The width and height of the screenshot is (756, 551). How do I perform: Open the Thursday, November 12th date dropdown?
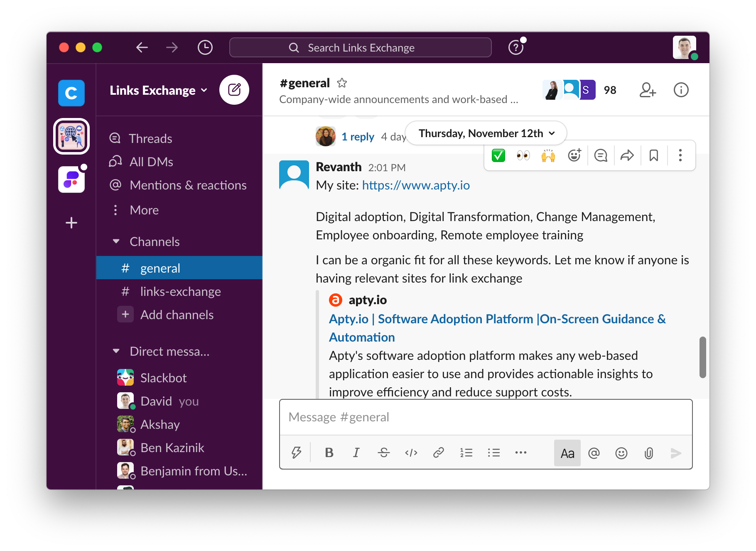(x=486, y=133)
